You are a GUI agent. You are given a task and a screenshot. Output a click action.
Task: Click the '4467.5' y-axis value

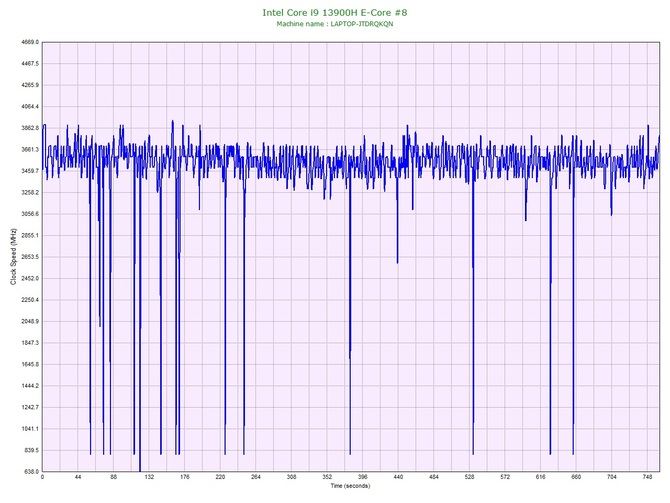tap(29, 64)
